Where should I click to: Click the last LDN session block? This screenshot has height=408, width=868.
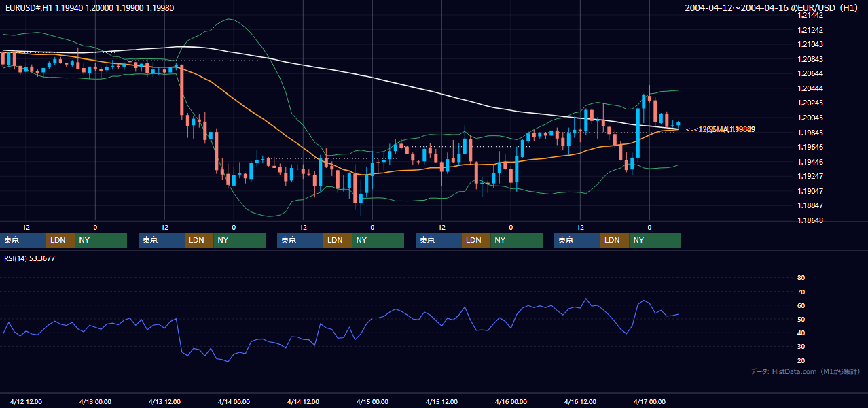[x=615, y=240]
